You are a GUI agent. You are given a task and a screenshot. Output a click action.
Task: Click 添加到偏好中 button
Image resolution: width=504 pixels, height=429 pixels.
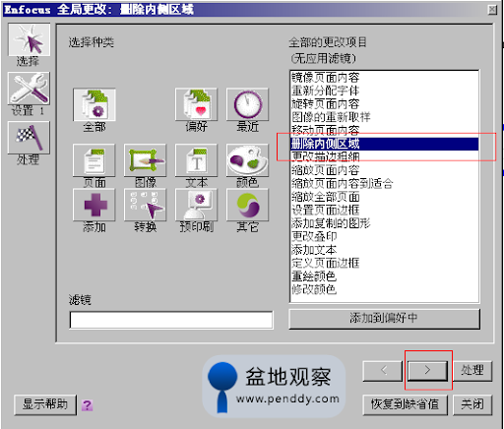[x=384, y=318]
